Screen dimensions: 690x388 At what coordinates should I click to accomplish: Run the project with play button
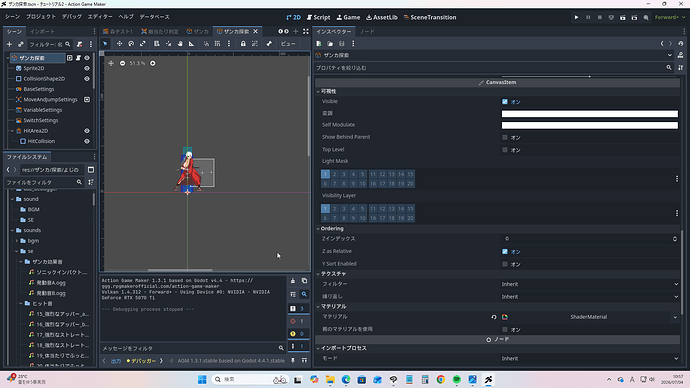(576, 18)
